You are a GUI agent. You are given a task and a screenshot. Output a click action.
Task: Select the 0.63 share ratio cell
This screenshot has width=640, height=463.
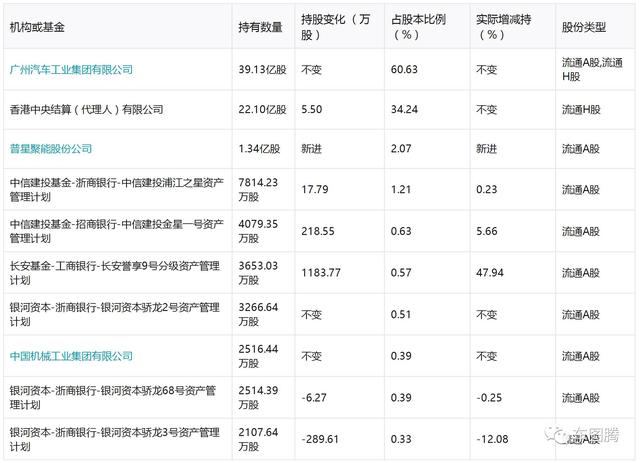401,232
